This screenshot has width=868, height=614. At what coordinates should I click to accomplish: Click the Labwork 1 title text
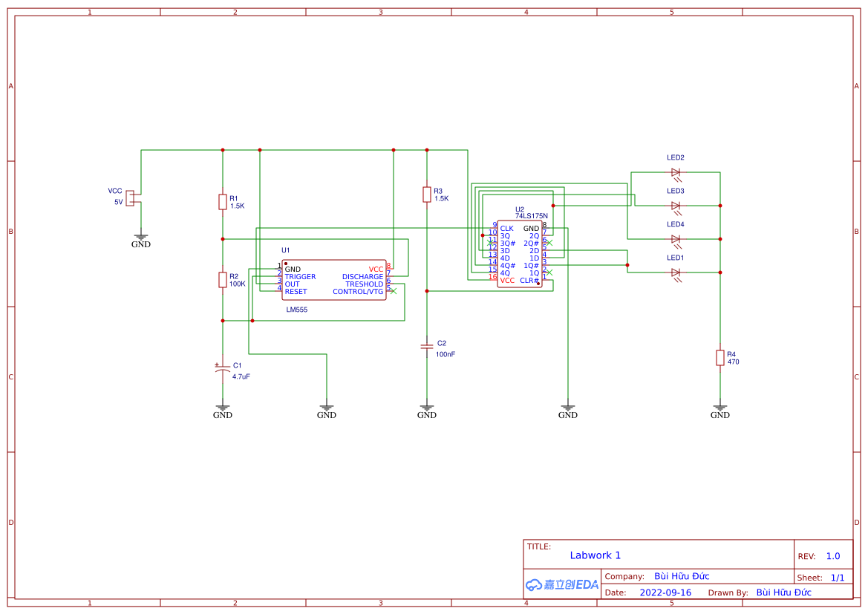click(x=595, y=555)
